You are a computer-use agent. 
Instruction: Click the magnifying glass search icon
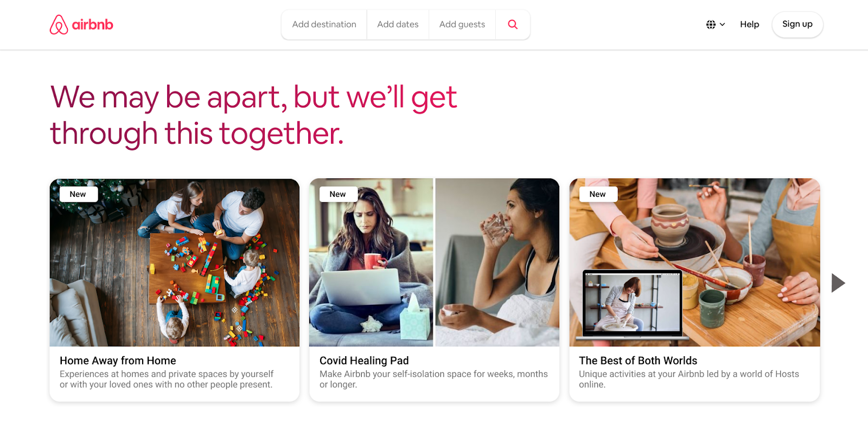click(513, 24)
